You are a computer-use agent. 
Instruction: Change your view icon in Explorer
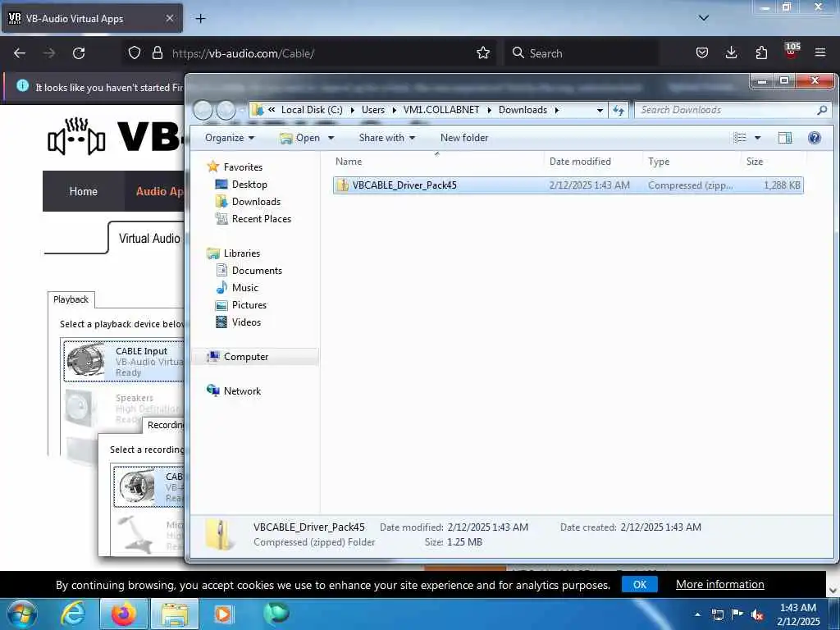click(740, 138)
